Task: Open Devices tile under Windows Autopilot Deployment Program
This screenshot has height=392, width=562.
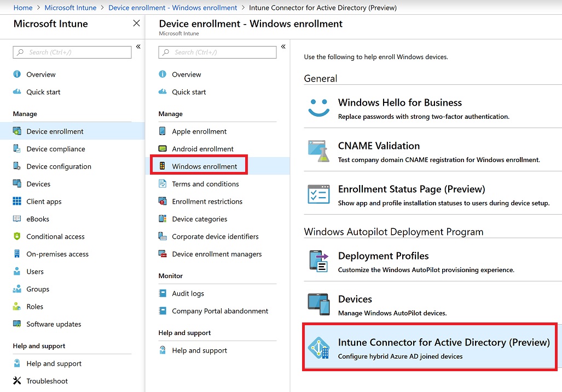Action: 433,304
